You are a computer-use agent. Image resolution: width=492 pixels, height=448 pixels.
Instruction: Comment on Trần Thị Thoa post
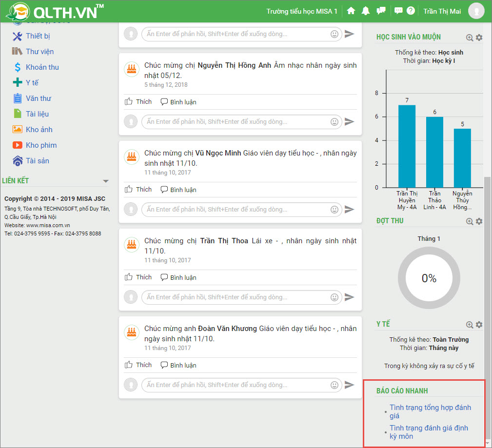[178, 278]
